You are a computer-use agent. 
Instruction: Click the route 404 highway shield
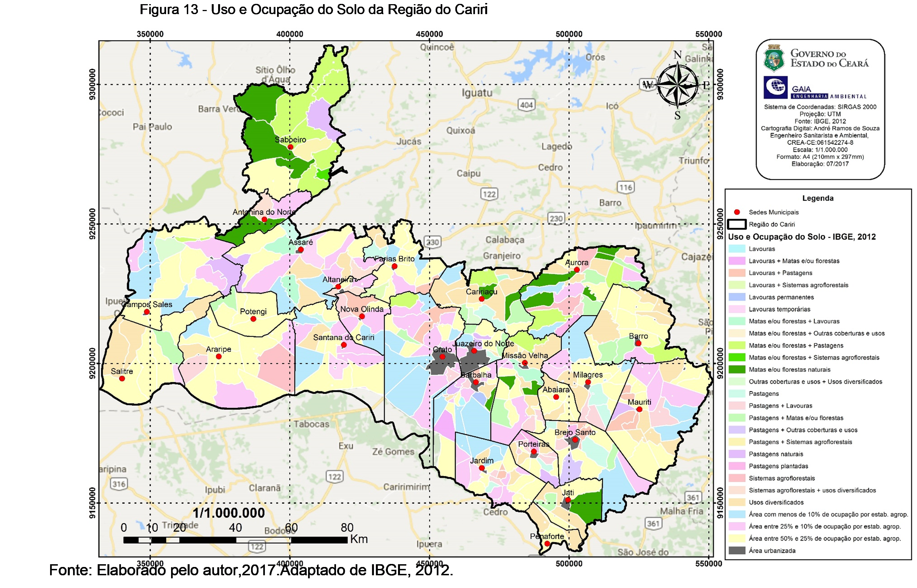[526, 105]
